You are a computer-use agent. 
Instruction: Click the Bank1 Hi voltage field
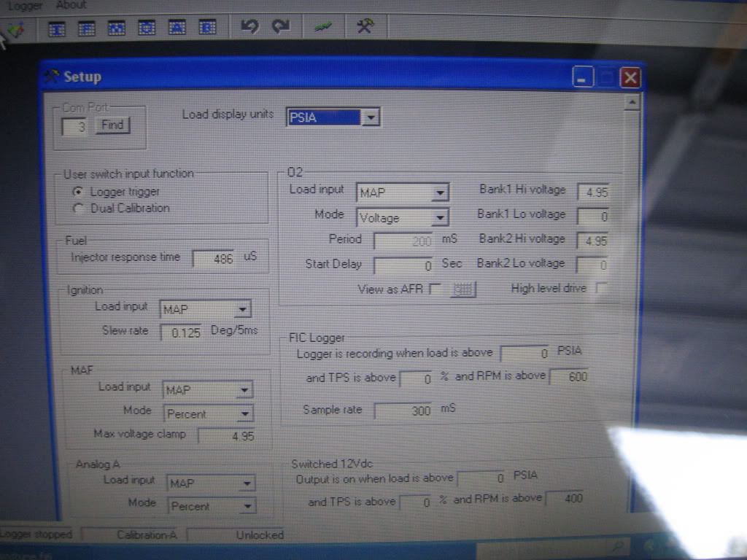tap(593, 192)
